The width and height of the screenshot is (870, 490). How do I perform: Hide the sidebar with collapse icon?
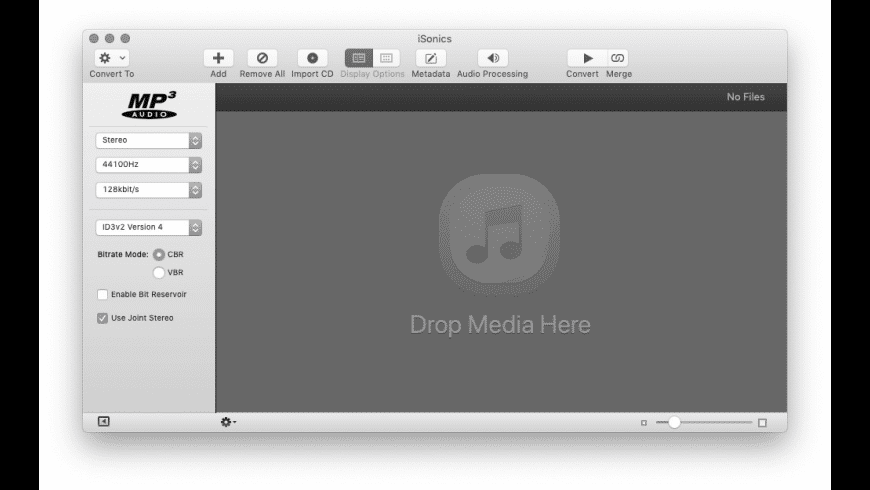[104, 421]
